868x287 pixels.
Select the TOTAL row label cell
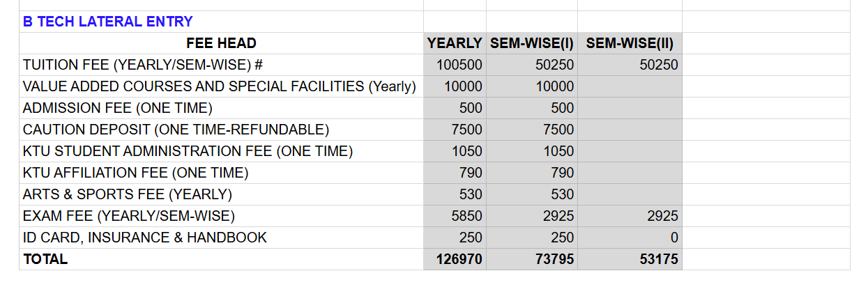221,259
